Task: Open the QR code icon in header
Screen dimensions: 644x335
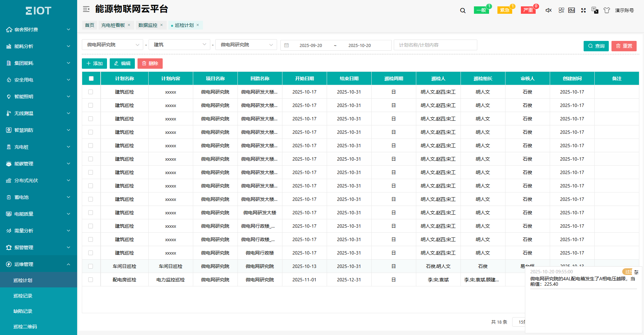Action: coord(561,10)
